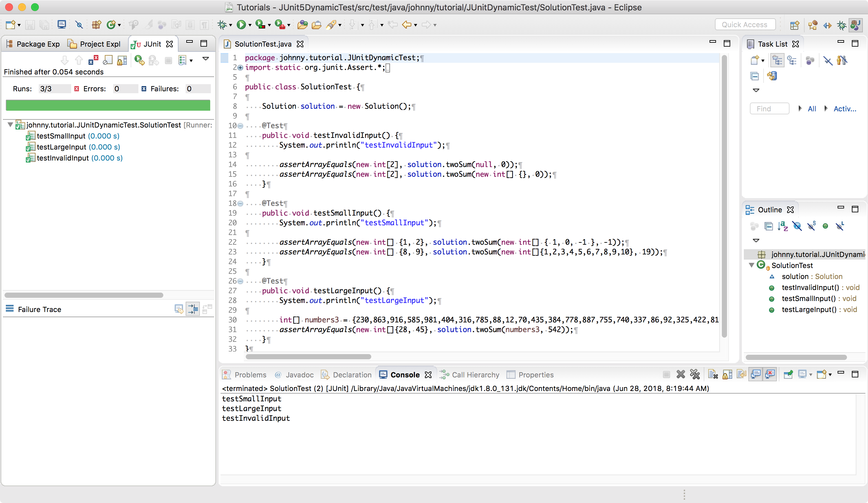Open the Test Run History icon in JUnit
The height and width of the screenshot is (503, 868).
click(x=182, y=60)
